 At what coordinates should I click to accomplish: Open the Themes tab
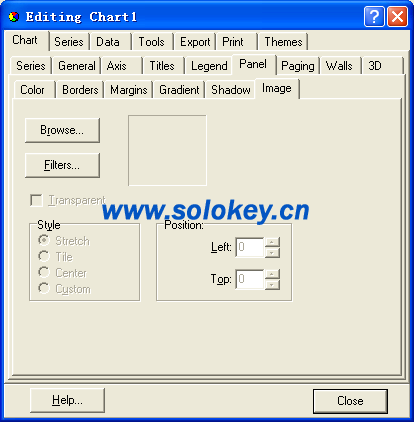[283, 42]
